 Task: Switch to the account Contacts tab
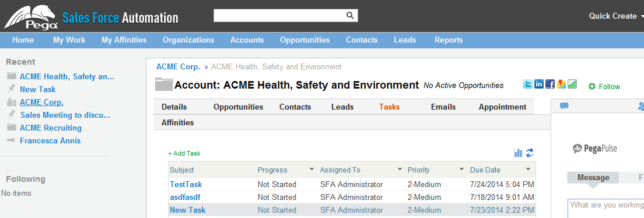point(295,107)
